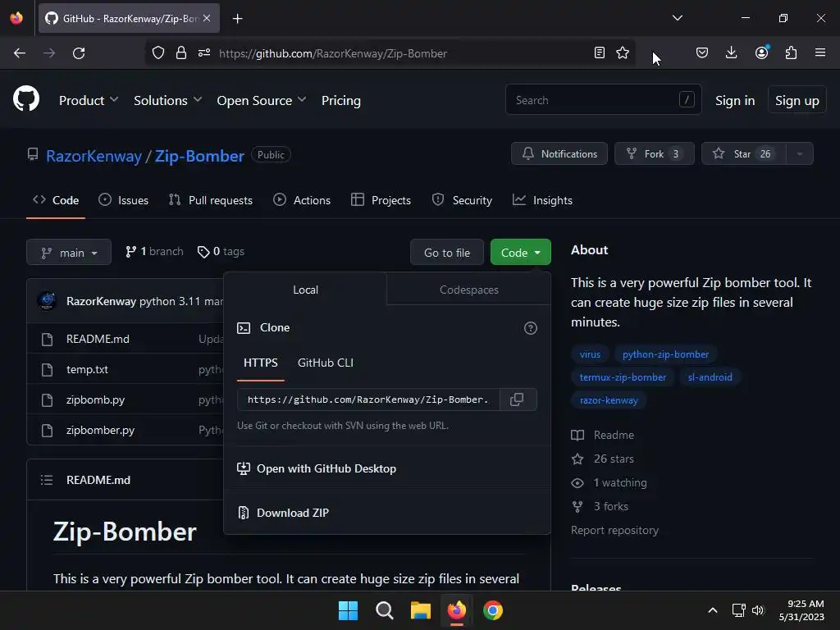
Task: Copy the HTTPS clone URL
Action: click(x=517, y=399)
